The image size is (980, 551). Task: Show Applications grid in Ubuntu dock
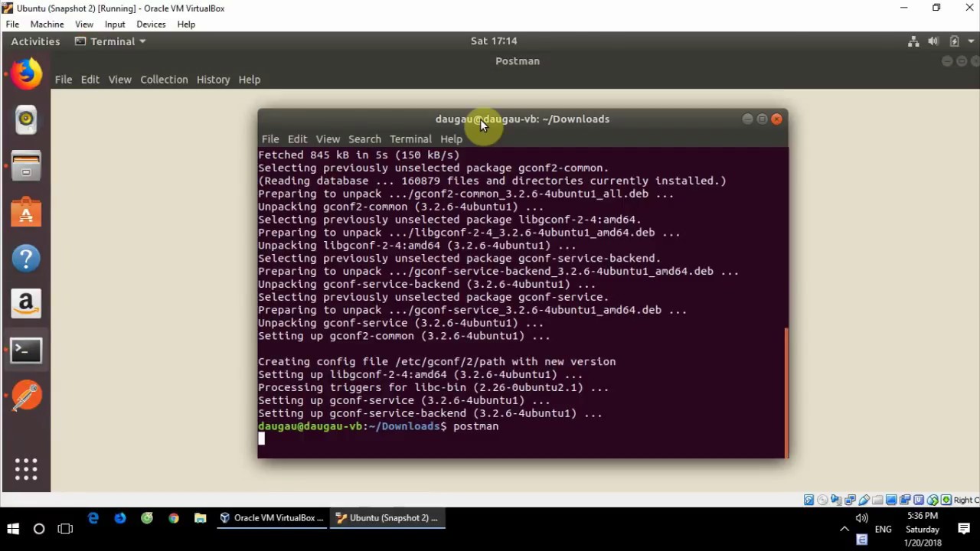tap(26, 469)
